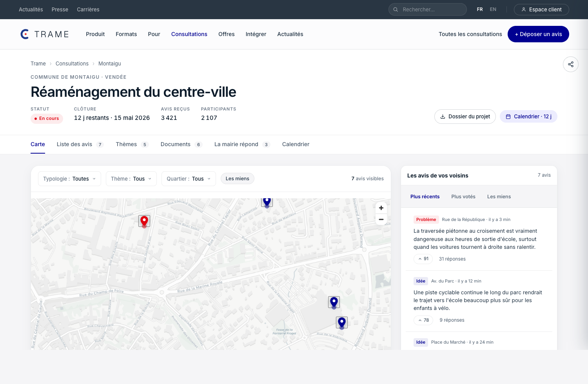Click the Rechercher search field

click(x=428, y=9)
